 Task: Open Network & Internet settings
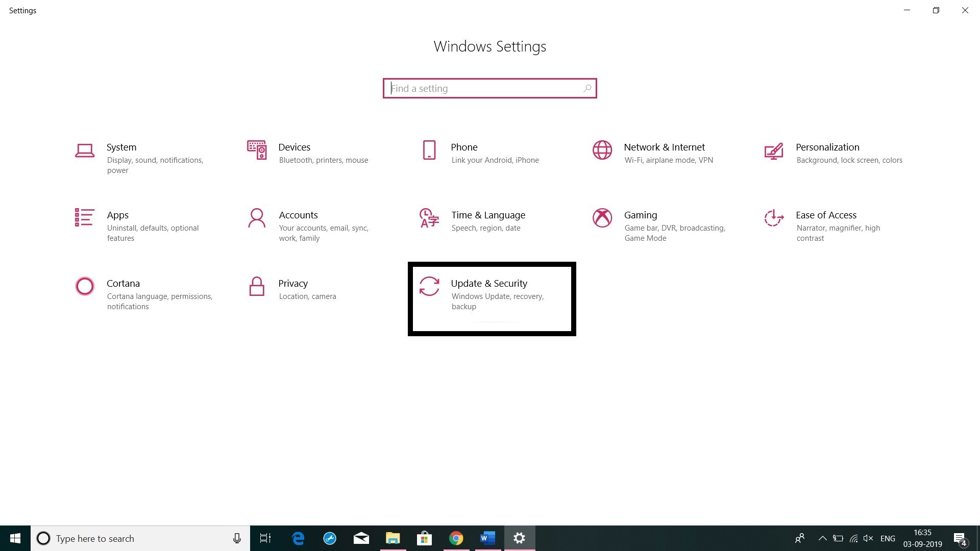pos(664,153)
